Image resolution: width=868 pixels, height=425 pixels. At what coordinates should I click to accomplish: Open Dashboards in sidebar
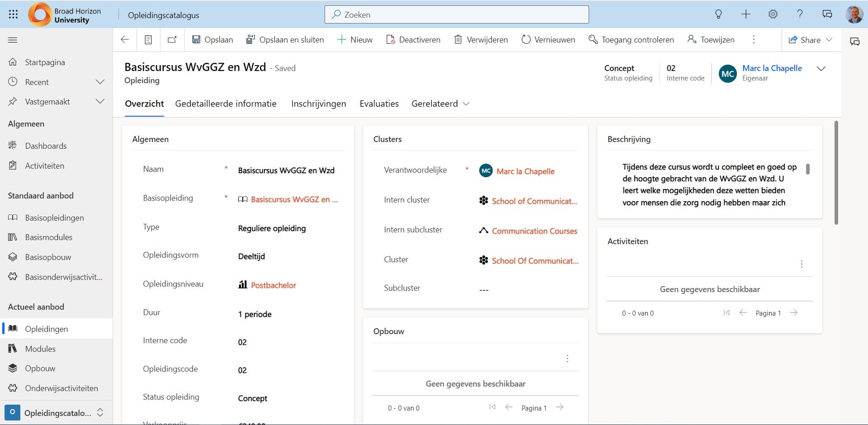click(57, 146)
